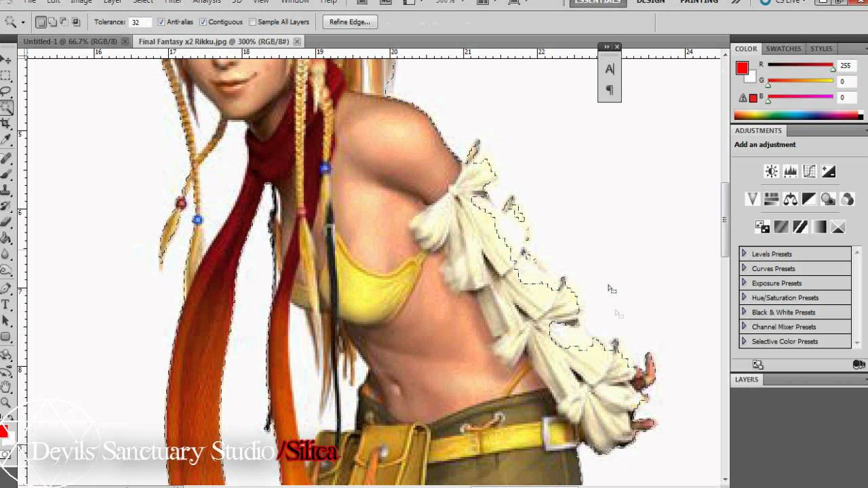868x488 pixels.
Task: Toggle the Anti-alias checkbox
Action: point(161,22)
